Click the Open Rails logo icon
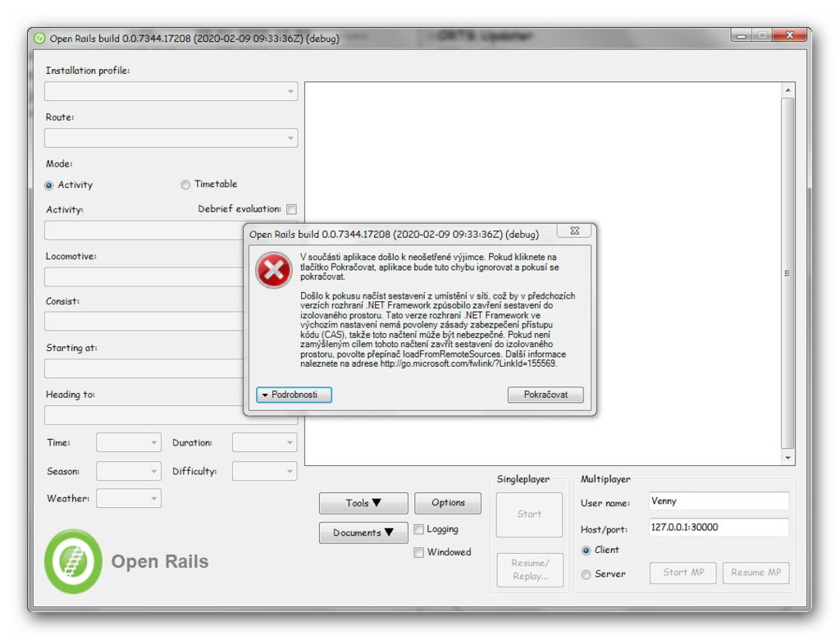This screenshot has width=840, height=640. (73, 561)
